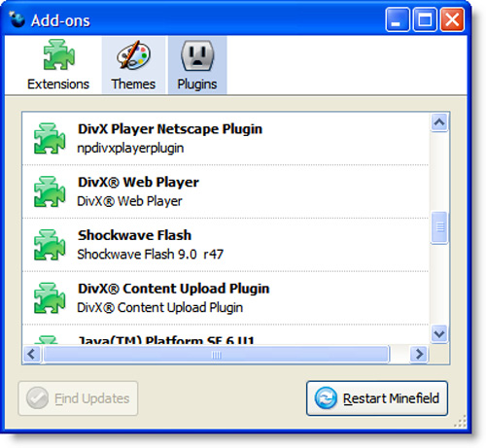Maximize the Add-ons window

(425, 20)
